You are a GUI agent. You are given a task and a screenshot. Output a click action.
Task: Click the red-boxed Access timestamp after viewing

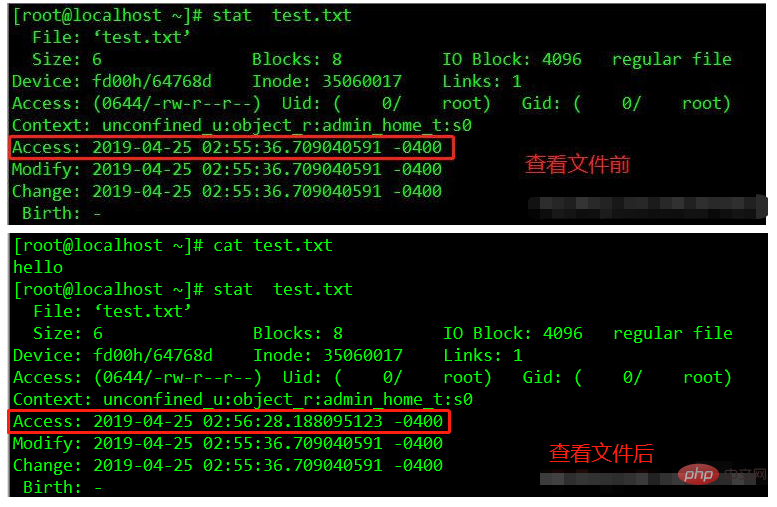point(229,421)
